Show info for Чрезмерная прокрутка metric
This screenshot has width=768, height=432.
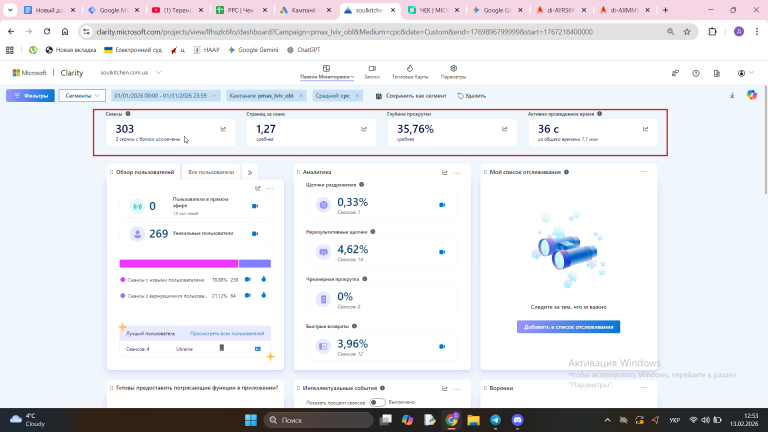(x=364, y=279)
